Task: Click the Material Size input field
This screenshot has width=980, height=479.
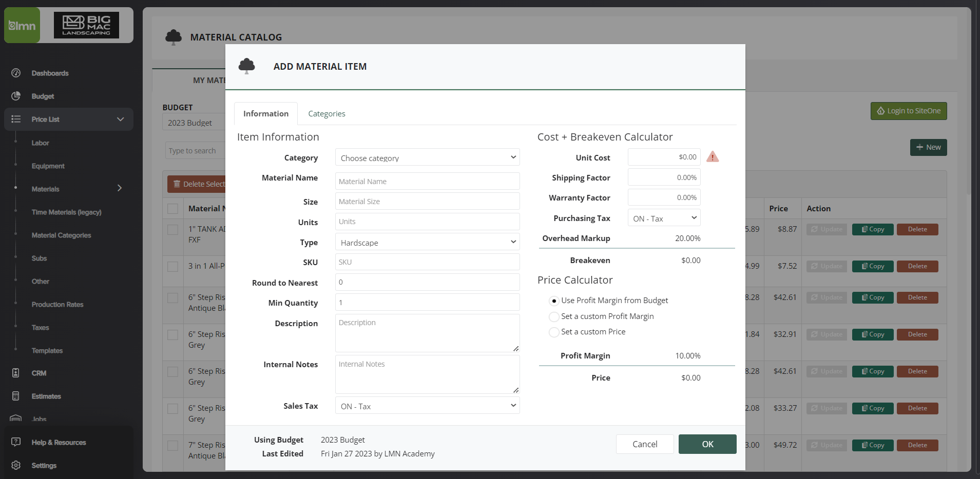Action: [x=427, y=201]
